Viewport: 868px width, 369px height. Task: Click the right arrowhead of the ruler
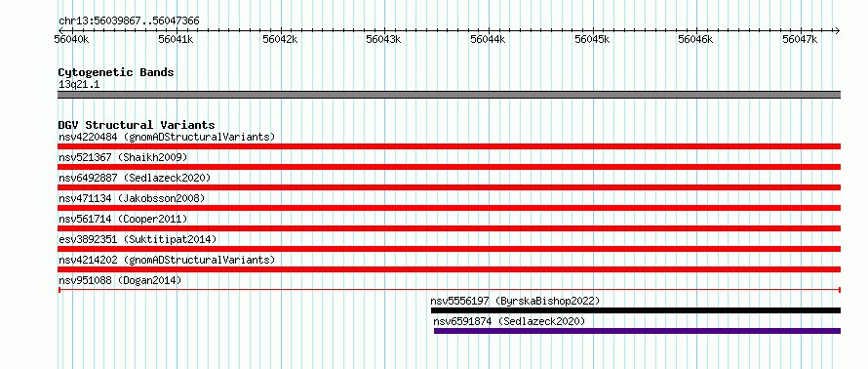click(838, 30)
